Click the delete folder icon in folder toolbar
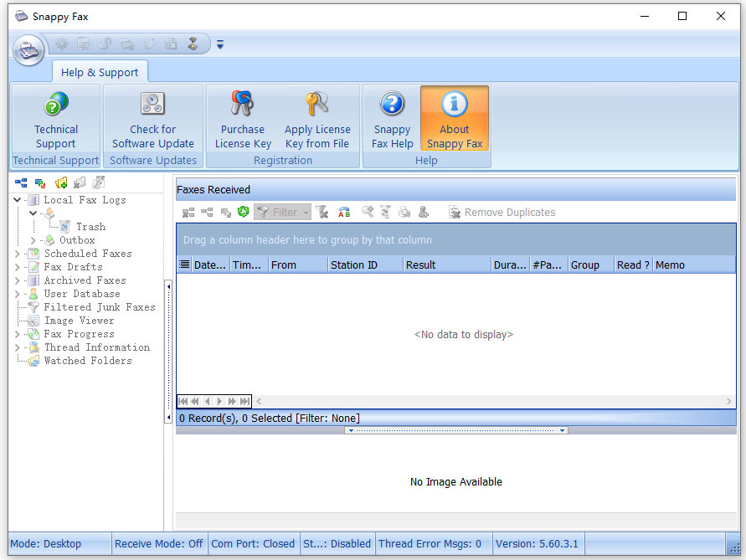Screen dimensions: 746x560 pyautogui.click(x=80, y=182)
